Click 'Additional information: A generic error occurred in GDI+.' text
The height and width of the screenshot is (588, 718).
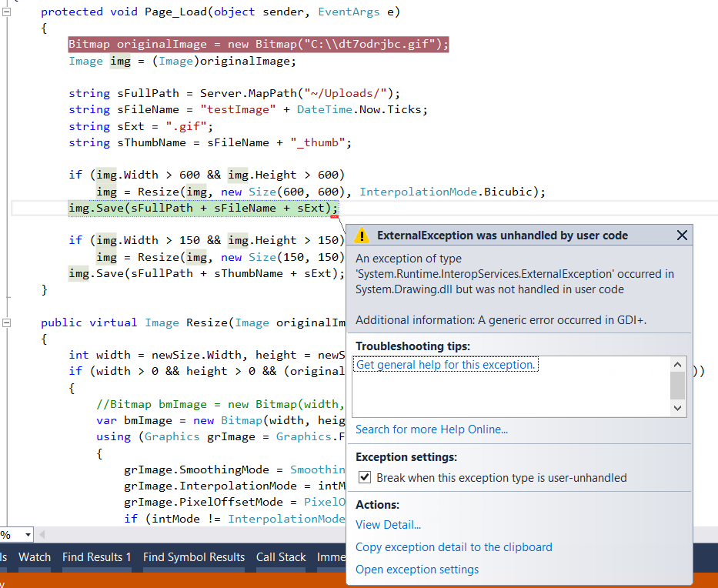click(501, 319)
